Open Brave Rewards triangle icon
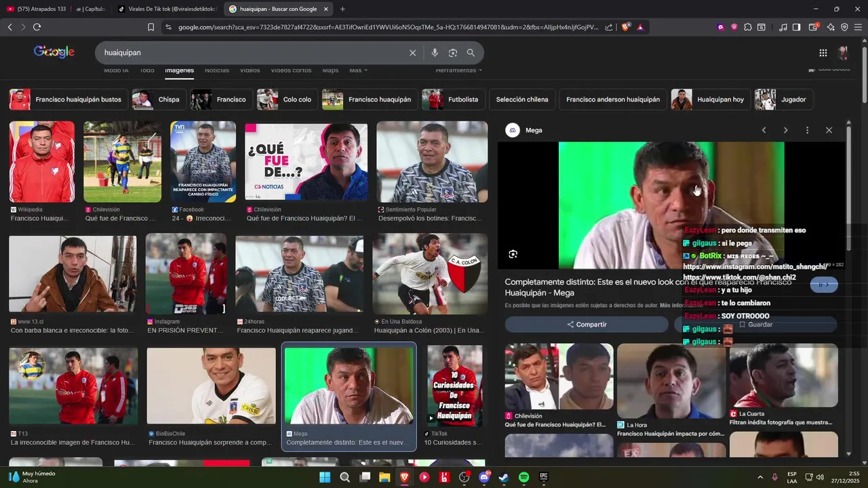Viewport: 868px width, 488px height. (640, 27)
